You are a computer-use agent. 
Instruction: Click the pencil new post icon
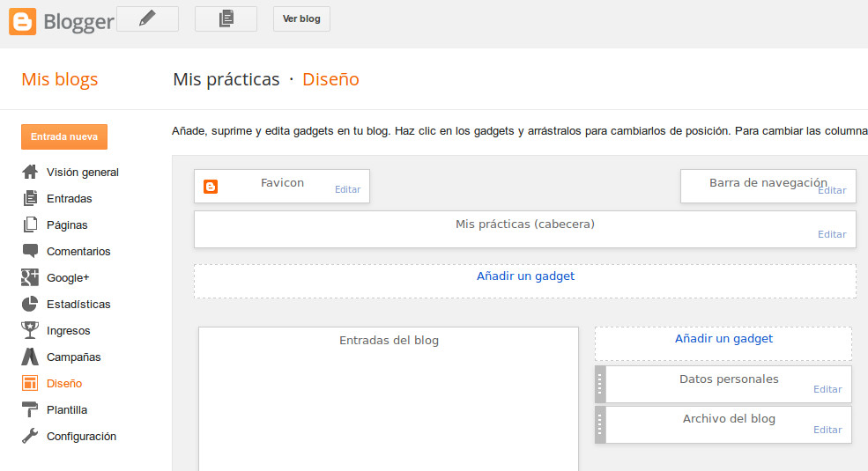pos(147,18)
